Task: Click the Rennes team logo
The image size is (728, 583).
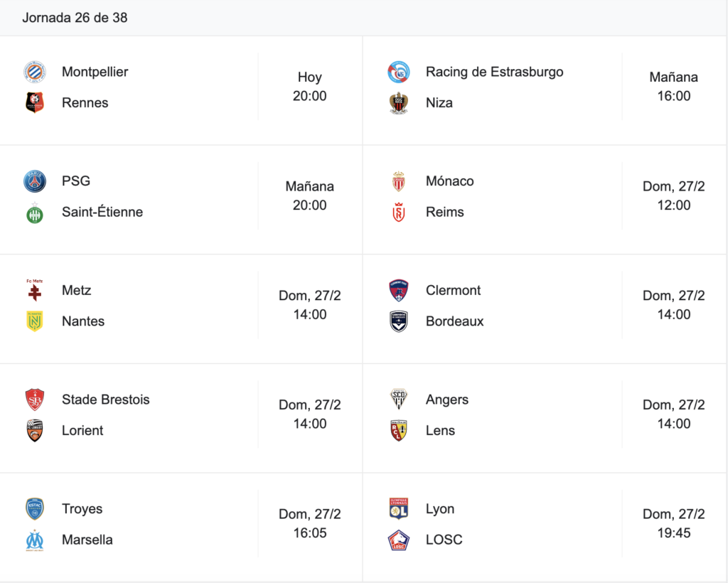Action: (x=35, y=102)
